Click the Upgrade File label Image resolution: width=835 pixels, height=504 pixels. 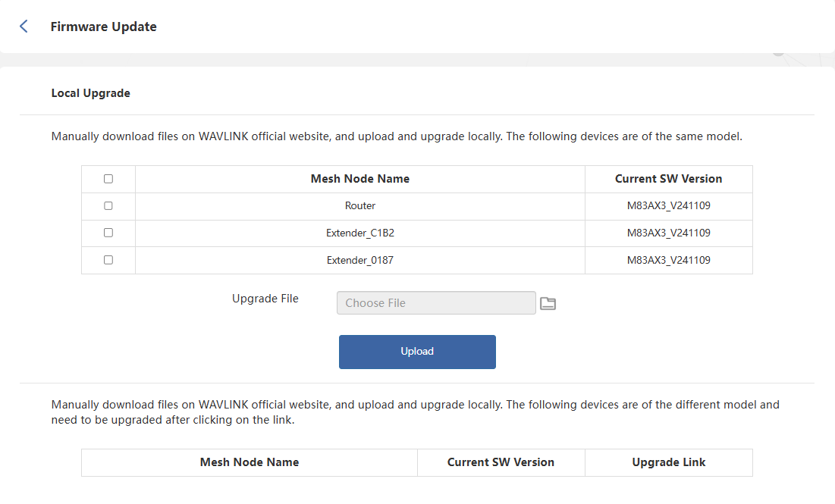[265, 299]
